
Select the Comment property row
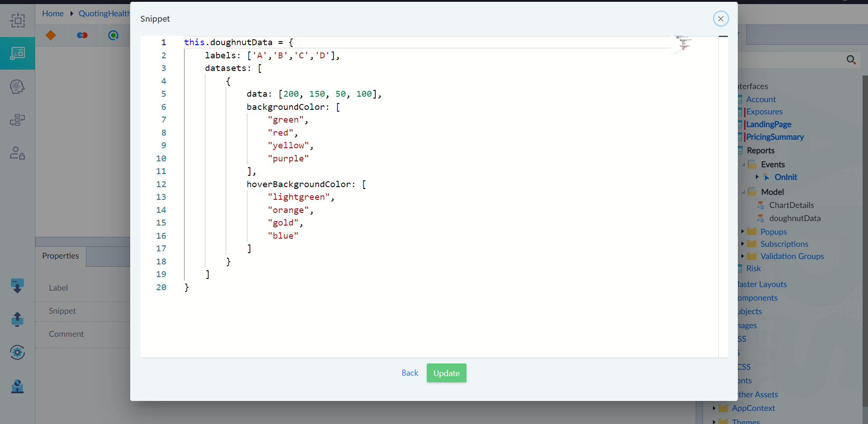[x=83, y=334]
